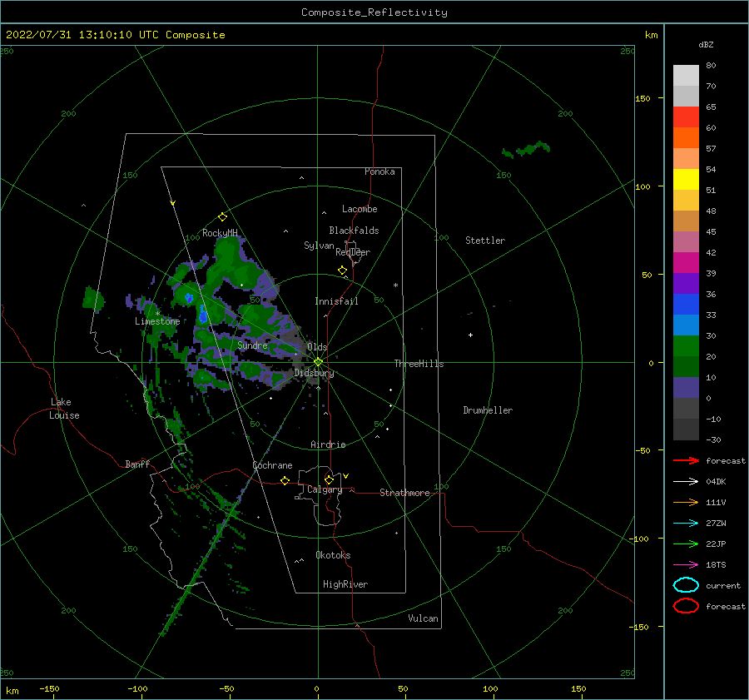The image size is (749, 700).
Task: Click the orange 111V arrow in legend
Action: (x=686, y=502)
